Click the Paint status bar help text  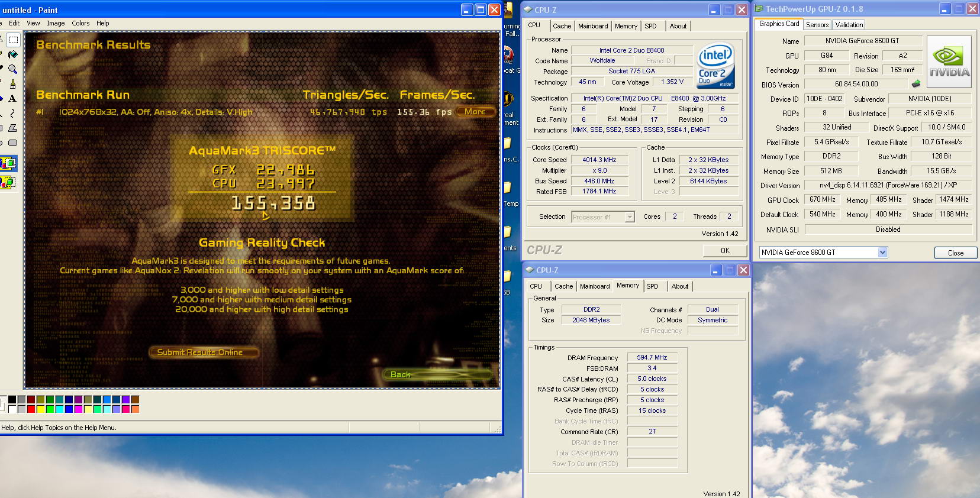click(x=59, y=428)
